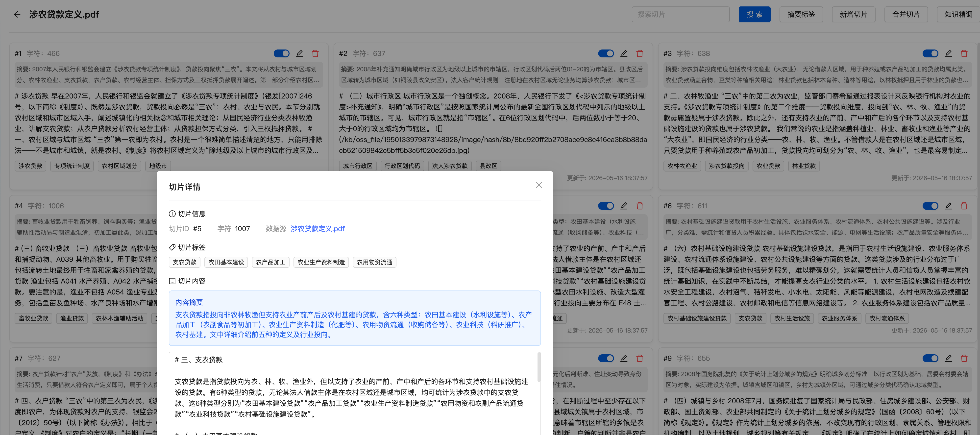The width and height of the screenshot is (980, 435).
Task: Select the 农产品加工 tag in dialog
Action: click(270, 262)
